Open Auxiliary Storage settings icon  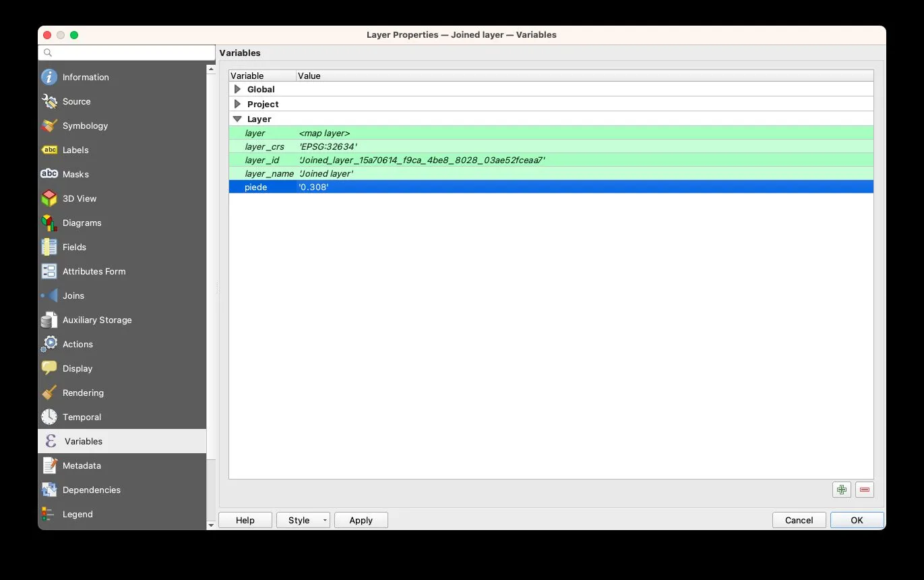pos(49,320)
